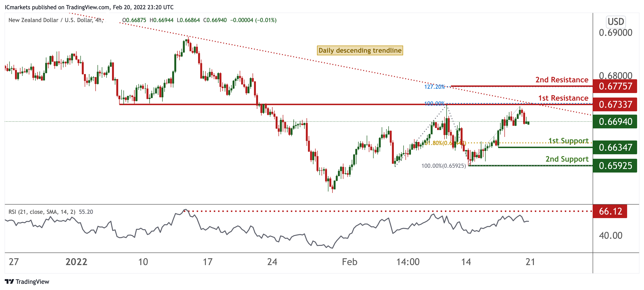
Task: Select the 0.67337 first resistance price tag
Action: coord(615,104)
